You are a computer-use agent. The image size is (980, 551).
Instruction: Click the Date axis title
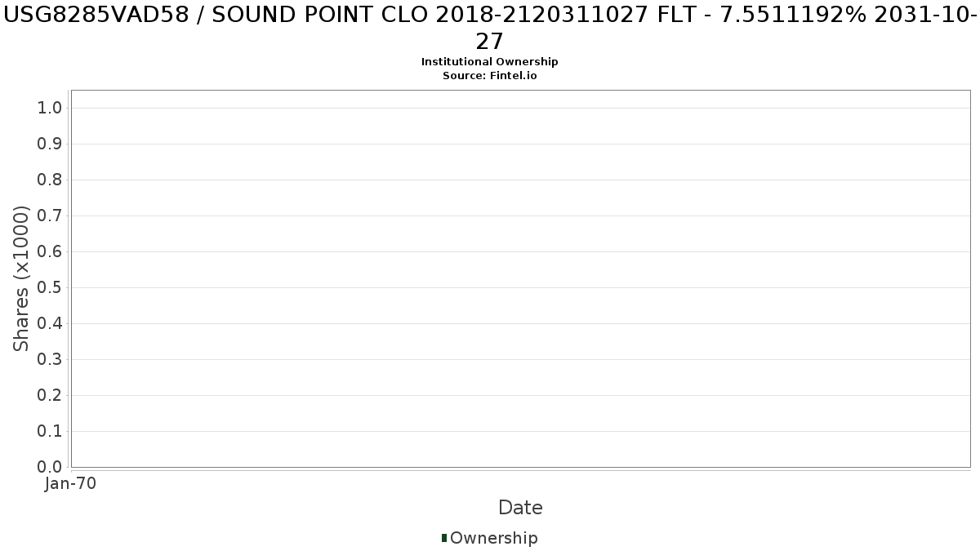(x=520, y=508)
